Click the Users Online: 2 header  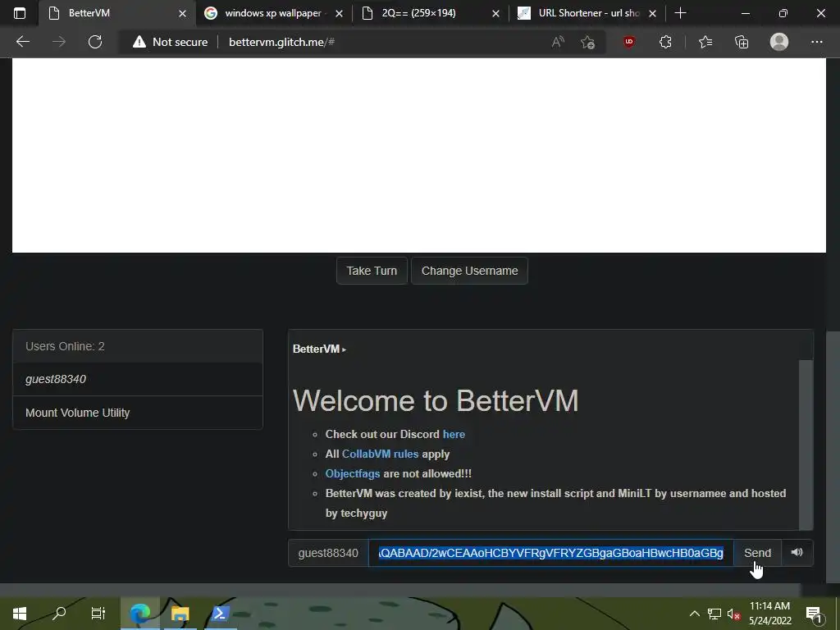tap(138, 346)
